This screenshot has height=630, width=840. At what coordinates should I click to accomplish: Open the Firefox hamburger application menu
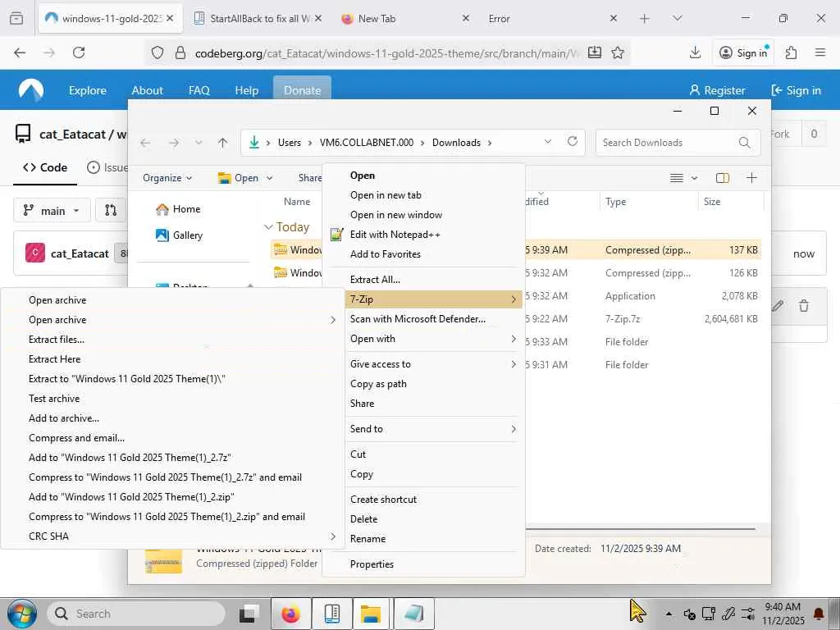(820, 52)
